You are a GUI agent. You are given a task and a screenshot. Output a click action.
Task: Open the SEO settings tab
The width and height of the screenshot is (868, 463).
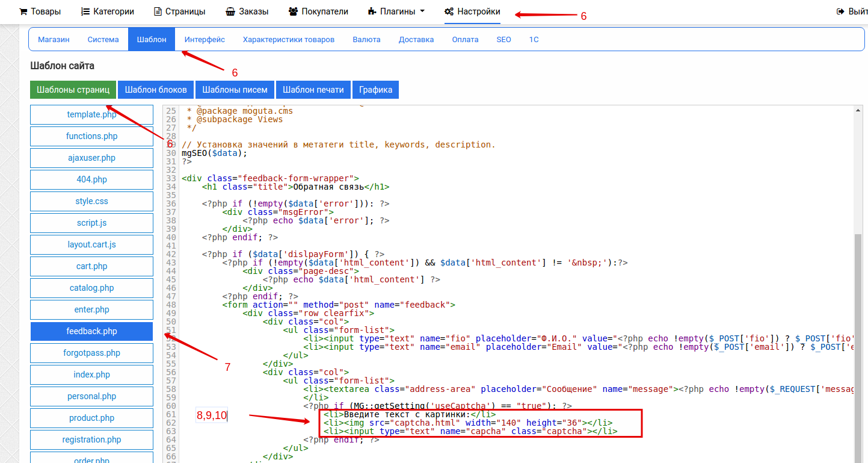[x=503, y=40]
